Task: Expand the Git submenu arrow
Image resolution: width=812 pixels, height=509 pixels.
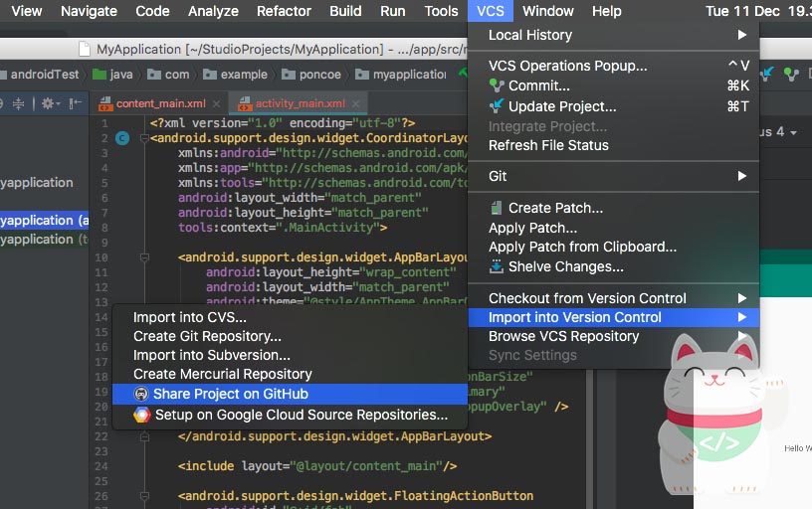Action: [741, 176]
